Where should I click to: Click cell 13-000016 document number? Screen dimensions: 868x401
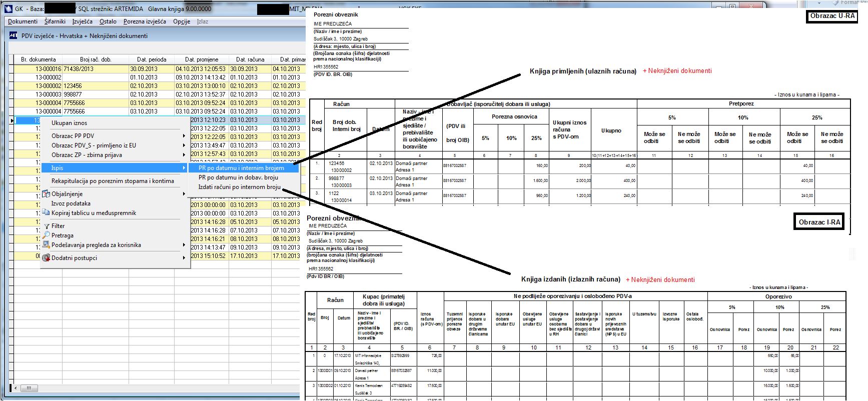38,69
